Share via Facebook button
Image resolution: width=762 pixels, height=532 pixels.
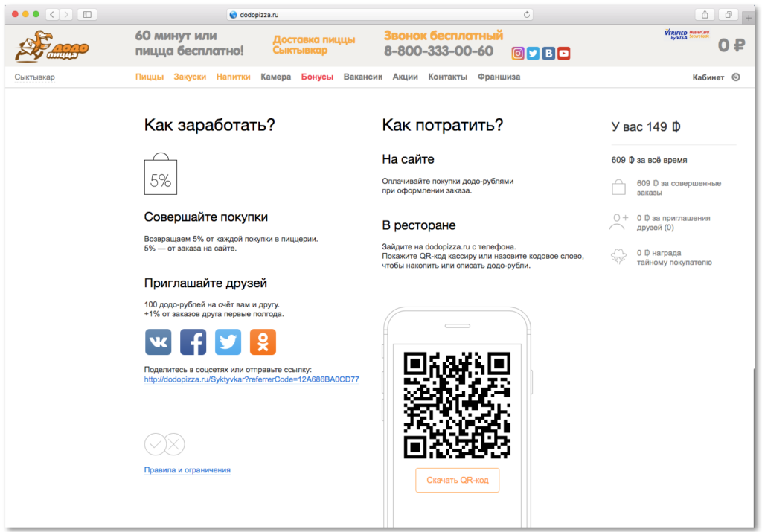click(x=193, y=342)
